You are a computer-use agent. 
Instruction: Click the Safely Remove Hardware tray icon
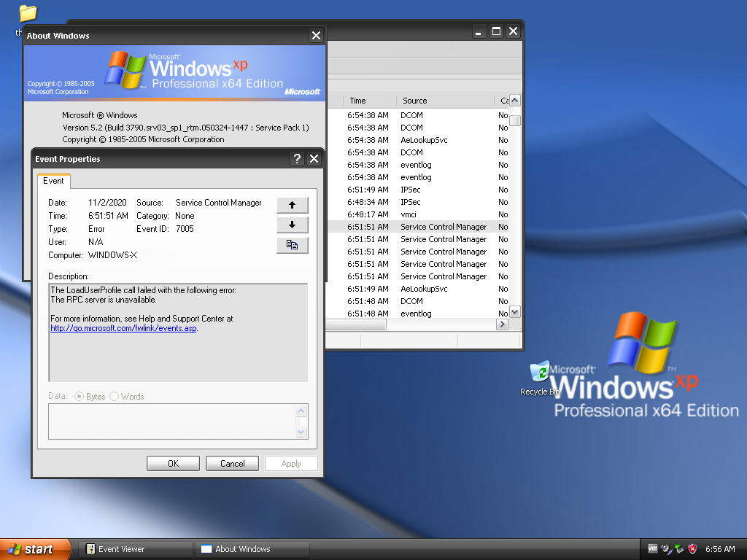[679, 549]
